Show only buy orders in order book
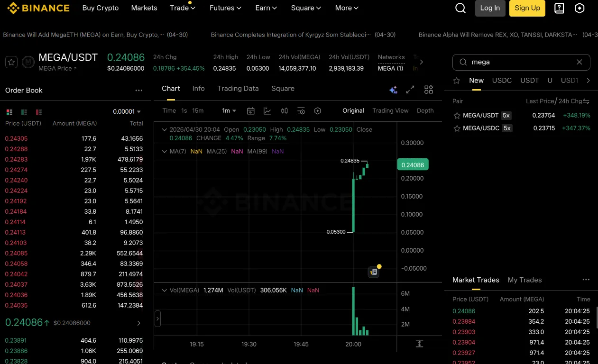Image resolution: width=598 pixels, height=364 pixels. (24, 112)
